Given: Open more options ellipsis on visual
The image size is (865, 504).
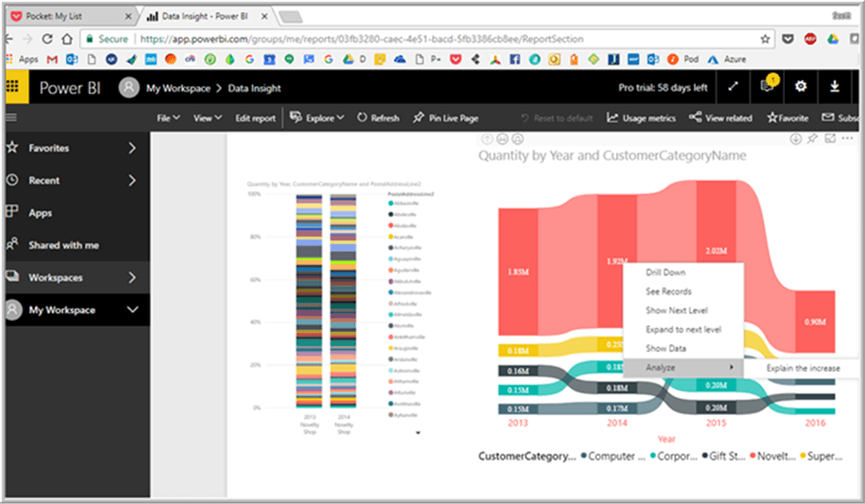Looking at the screenshot, I should coord(847,138).
